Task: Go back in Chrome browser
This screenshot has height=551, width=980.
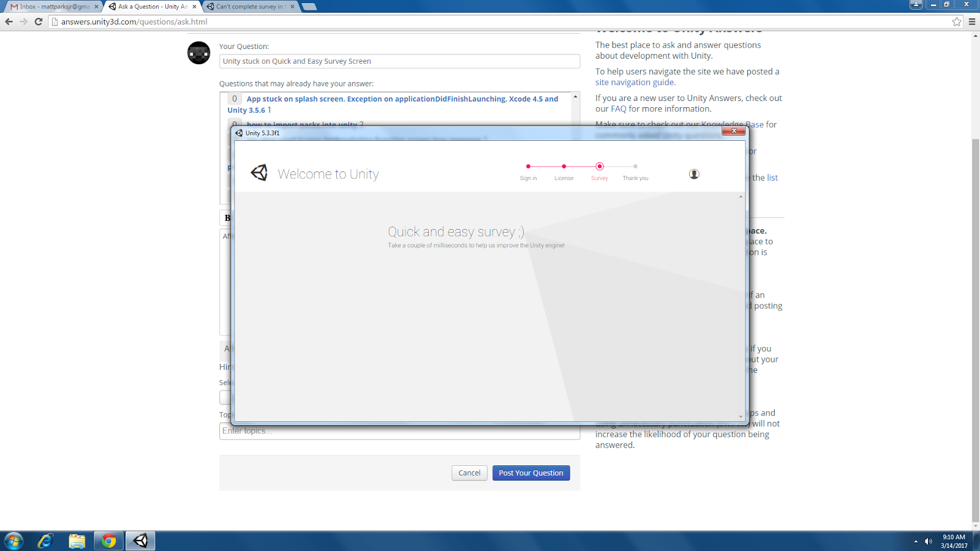Action: tap(9, 21)
